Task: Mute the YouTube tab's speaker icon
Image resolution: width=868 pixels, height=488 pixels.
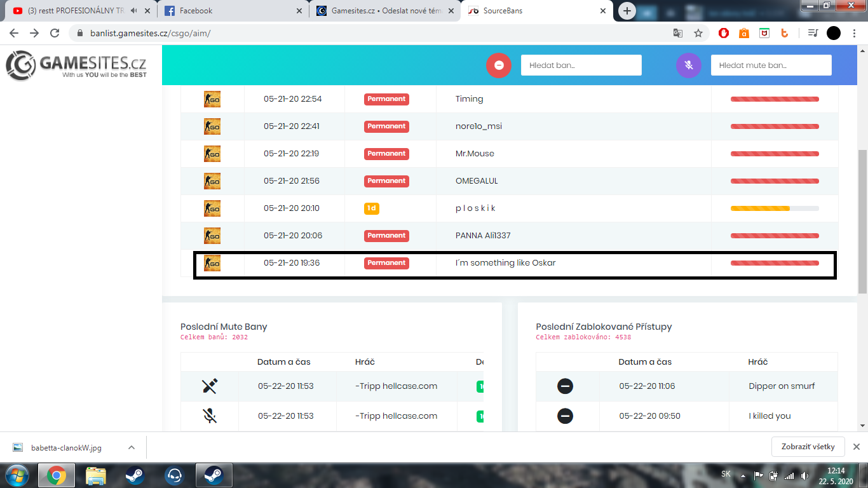Action: point(134,11)
